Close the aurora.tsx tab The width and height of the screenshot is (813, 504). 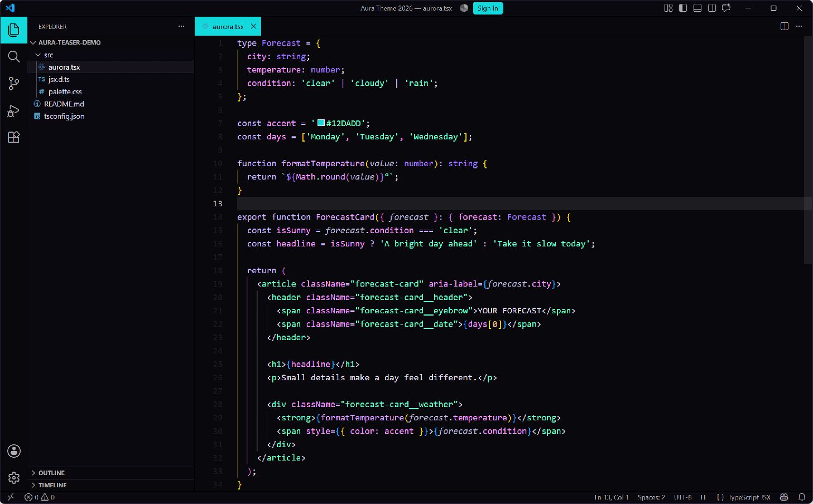click(x=253, y=26)
